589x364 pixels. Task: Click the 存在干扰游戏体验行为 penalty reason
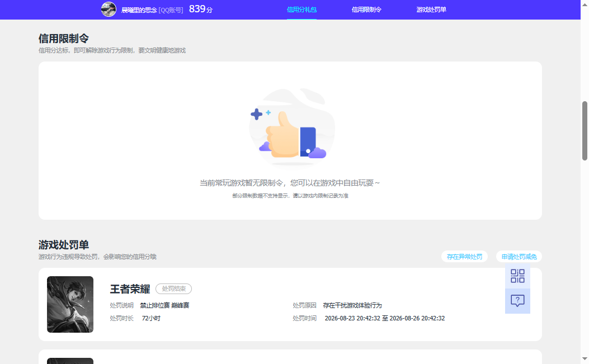pyautogui.click(x=352, y=305)
